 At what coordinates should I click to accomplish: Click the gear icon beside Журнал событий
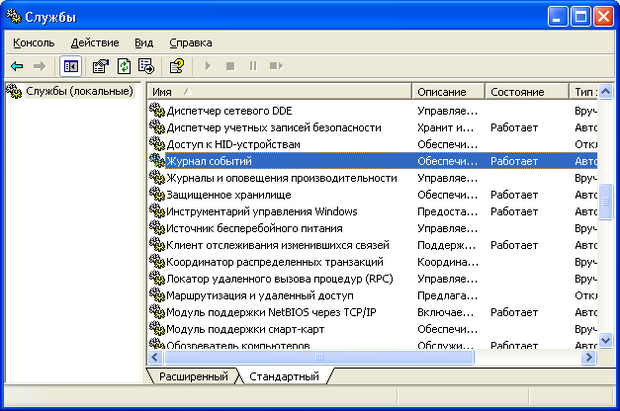156,161
